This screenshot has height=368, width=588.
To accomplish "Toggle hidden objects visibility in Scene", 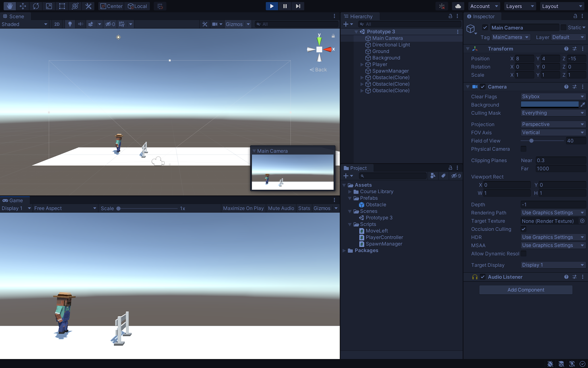I will pos(110,24).
